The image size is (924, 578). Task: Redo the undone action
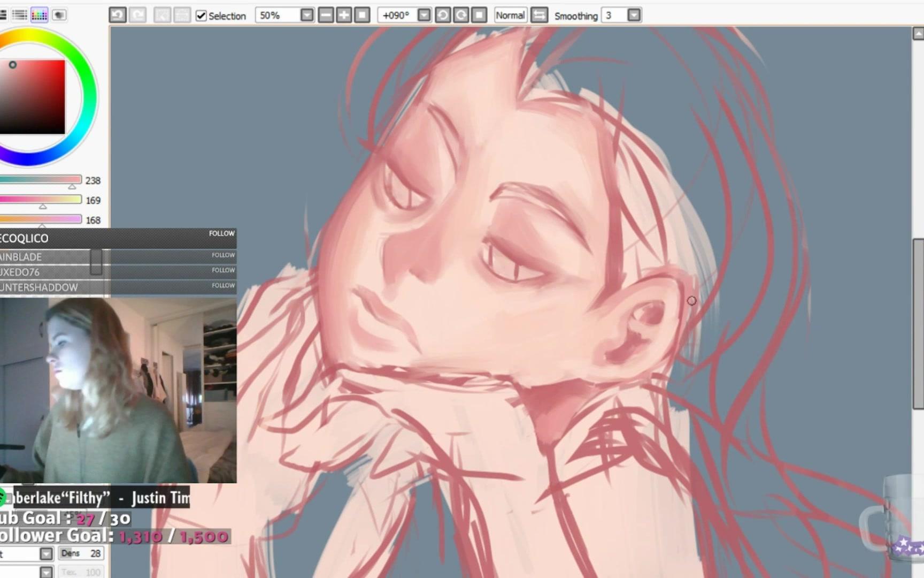[x=138, y=15]
